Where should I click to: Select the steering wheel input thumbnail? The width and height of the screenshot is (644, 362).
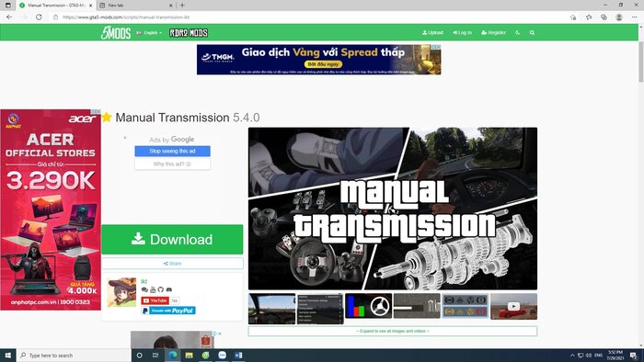(x=368, y=306)
